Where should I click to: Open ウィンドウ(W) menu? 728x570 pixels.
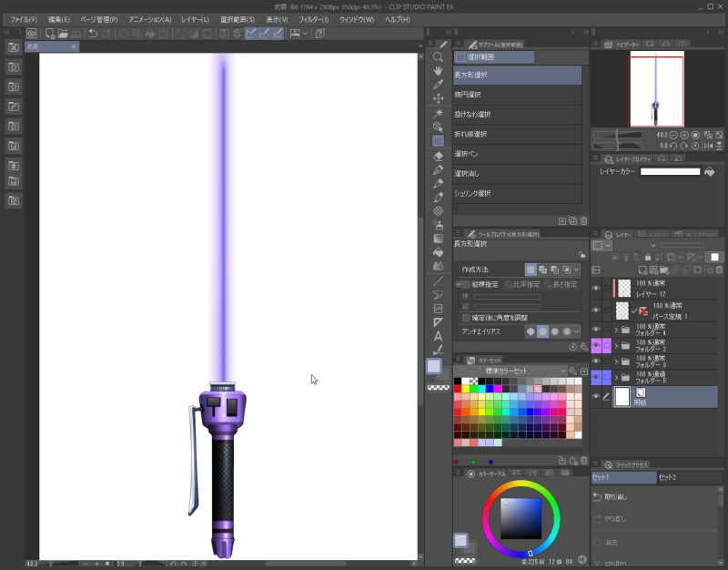tap(357, 19)
